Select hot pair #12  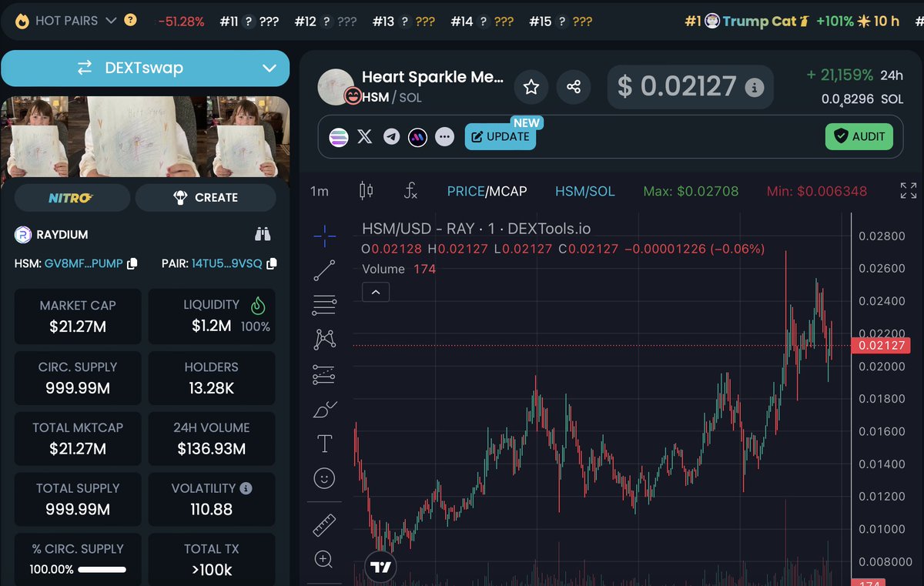326,22
